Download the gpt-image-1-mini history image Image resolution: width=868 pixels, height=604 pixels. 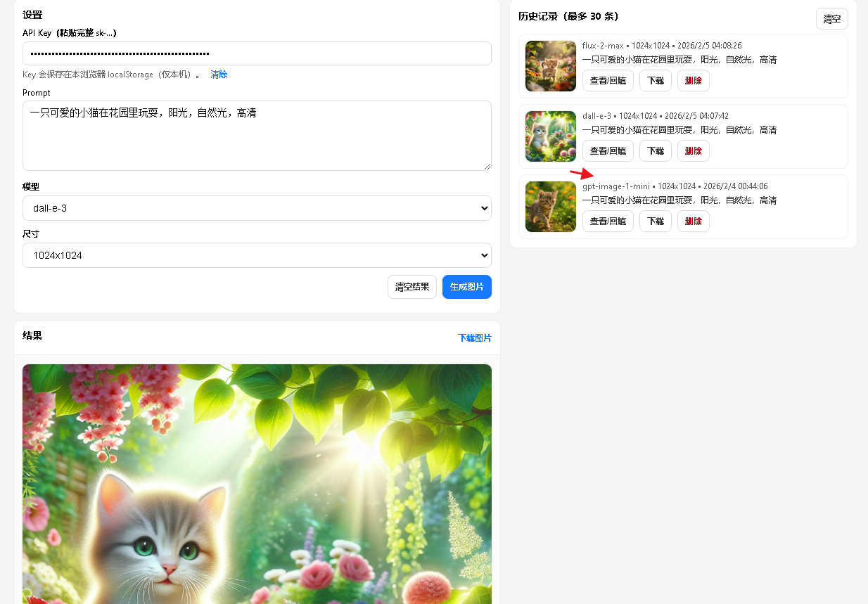pos(655,221)
